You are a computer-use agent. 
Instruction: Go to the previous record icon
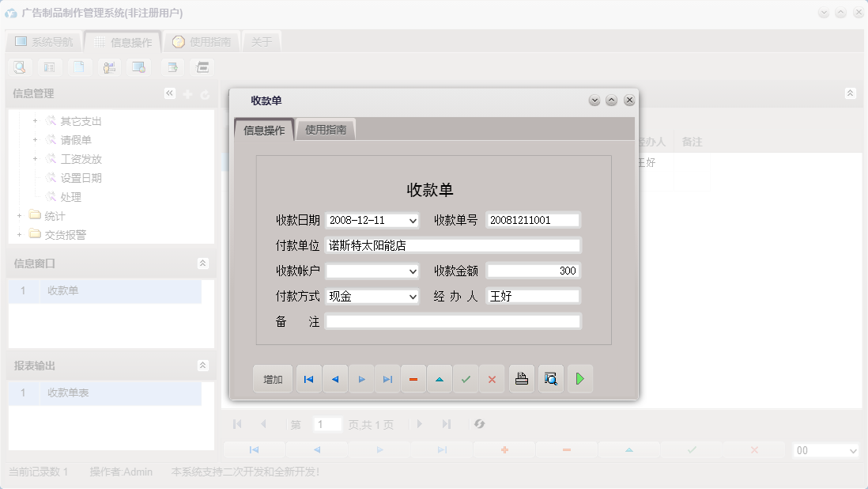(335, 378)
